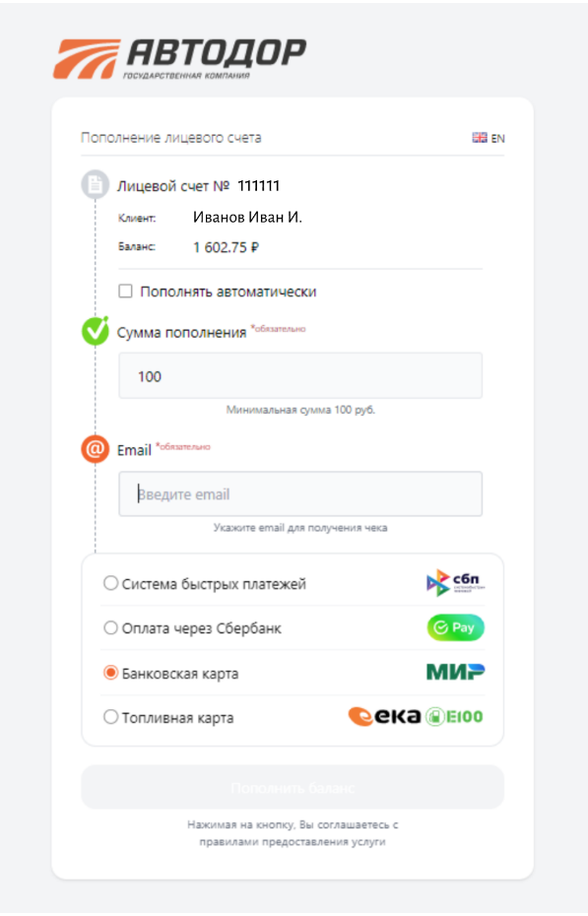This screenshot has height=916, width=588.
Task: Open the 'правилами предоставления услуги' link
Action: tap(293, 842)
